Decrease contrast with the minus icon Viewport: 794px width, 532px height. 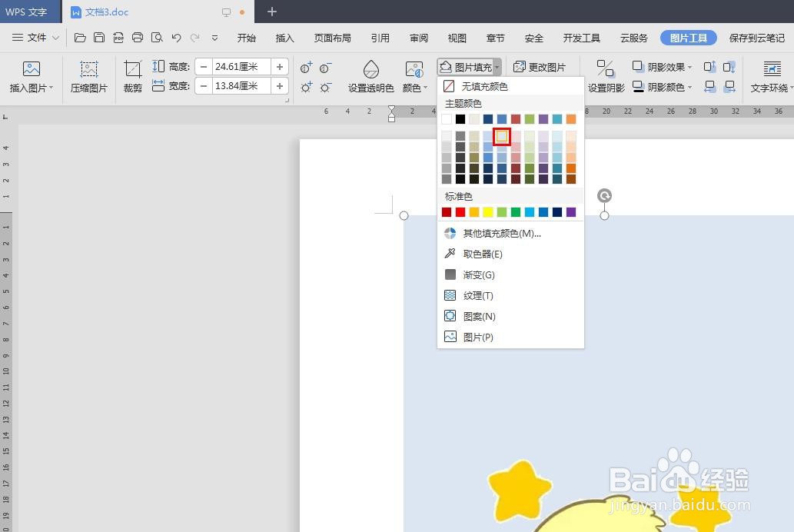click(326, 68)
